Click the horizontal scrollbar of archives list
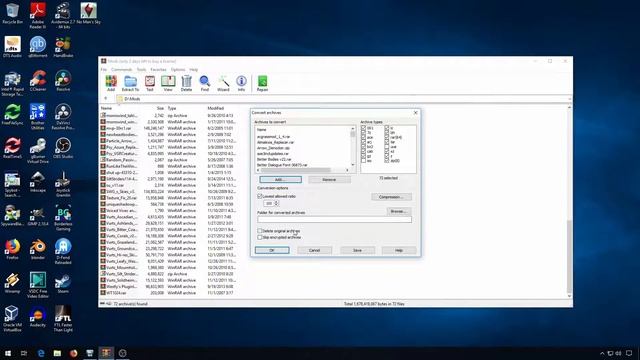 pos(303,170)
